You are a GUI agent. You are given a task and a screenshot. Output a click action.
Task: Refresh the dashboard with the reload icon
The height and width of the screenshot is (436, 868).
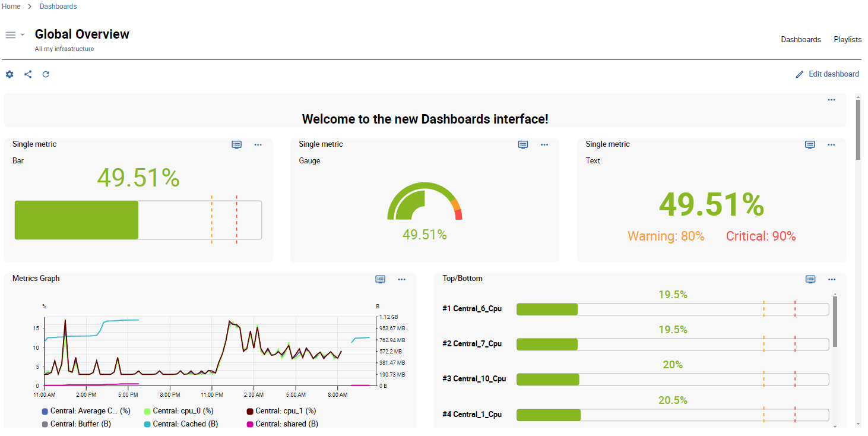(x=46, y=74)
